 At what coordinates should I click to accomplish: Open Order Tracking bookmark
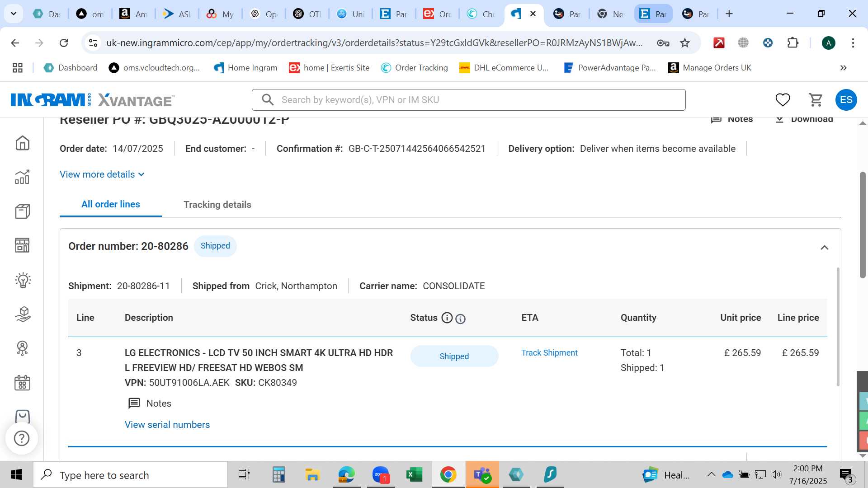click(415, 68)
